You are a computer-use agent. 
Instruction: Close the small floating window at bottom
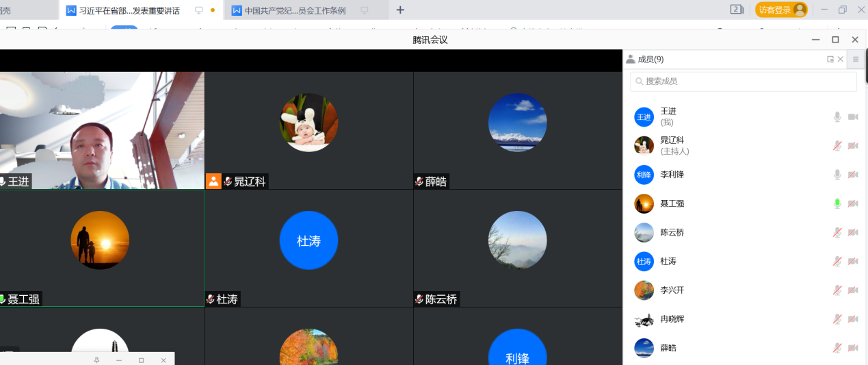coord(163,360)
